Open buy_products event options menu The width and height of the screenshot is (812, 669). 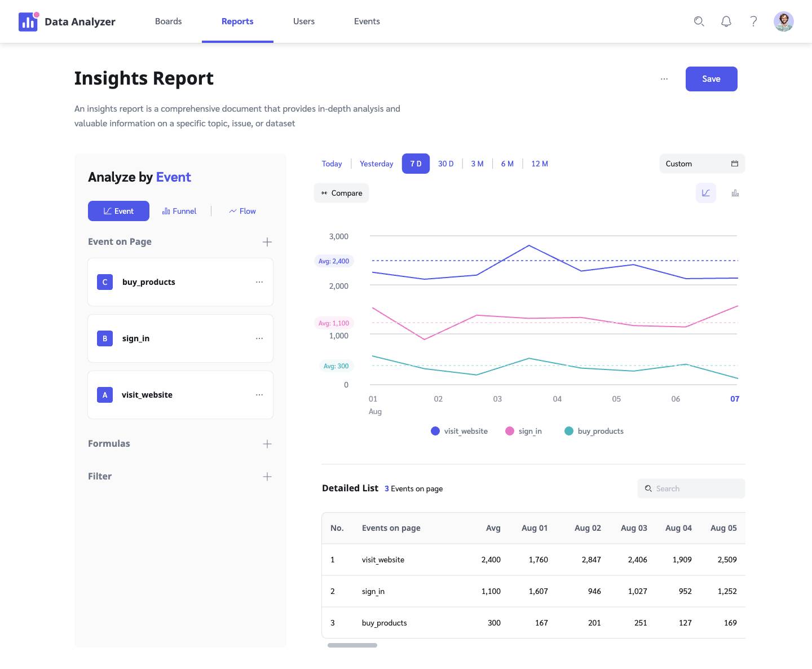tap(259, 282)
